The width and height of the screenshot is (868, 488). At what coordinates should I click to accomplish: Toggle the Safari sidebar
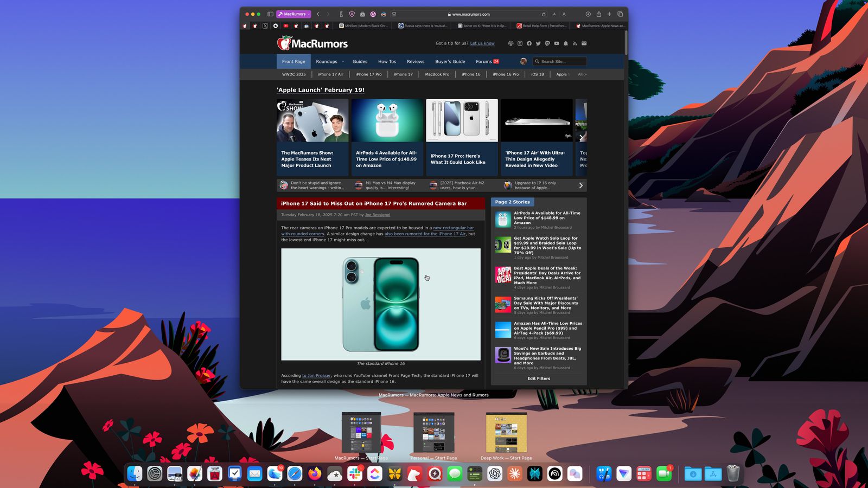point(271,14)
